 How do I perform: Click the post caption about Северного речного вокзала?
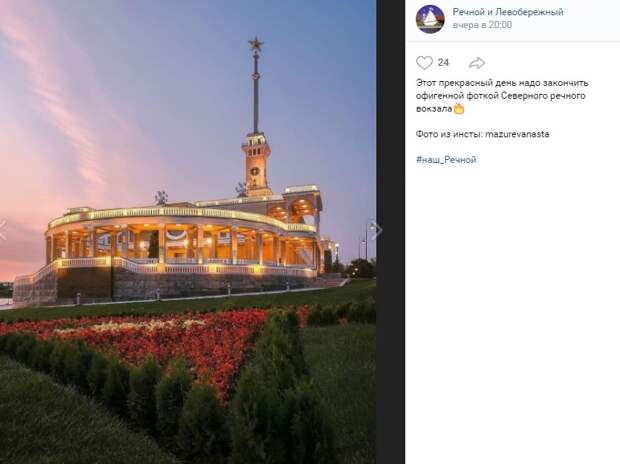point(502,96)
